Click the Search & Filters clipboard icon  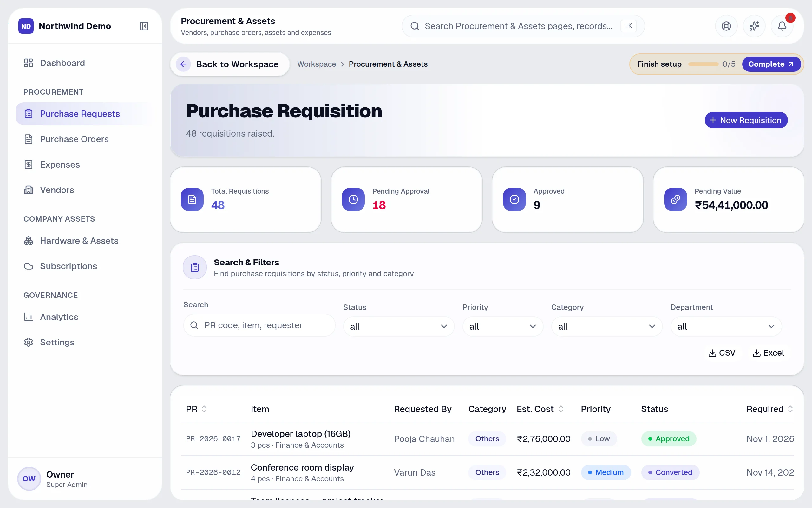click(x=195, y=267)
